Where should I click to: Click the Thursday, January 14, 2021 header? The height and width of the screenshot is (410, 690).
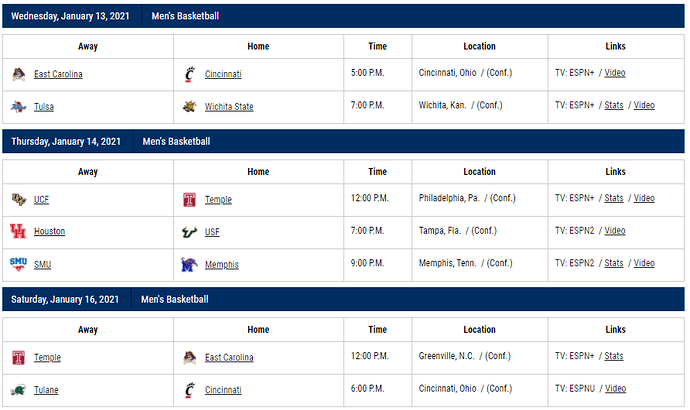tap(66, 141)
